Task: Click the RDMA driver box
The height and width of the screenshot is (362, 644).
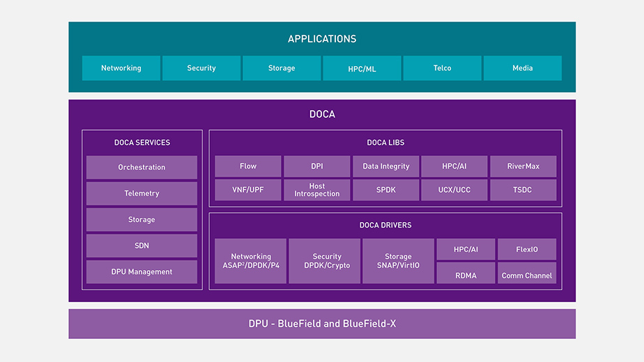Action: tap(466, 275)
